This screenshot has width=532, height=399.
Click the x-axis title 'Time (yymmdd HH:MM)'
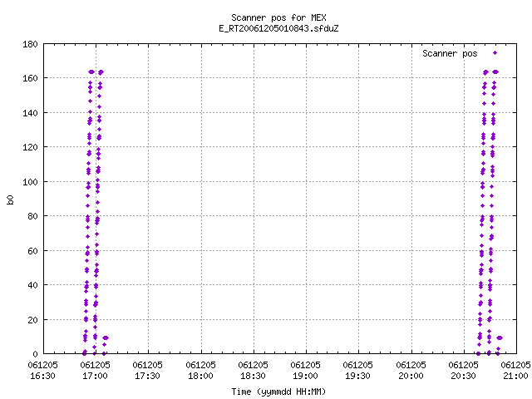278,392
